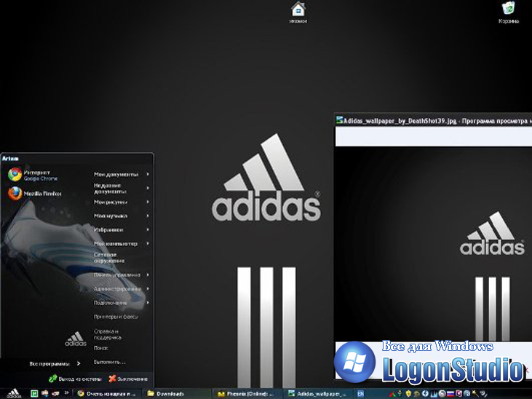The height and width of the screenshot is (399, 532).
Task: Click the Adidas image in the viewer window
Action: pos(433,244)
